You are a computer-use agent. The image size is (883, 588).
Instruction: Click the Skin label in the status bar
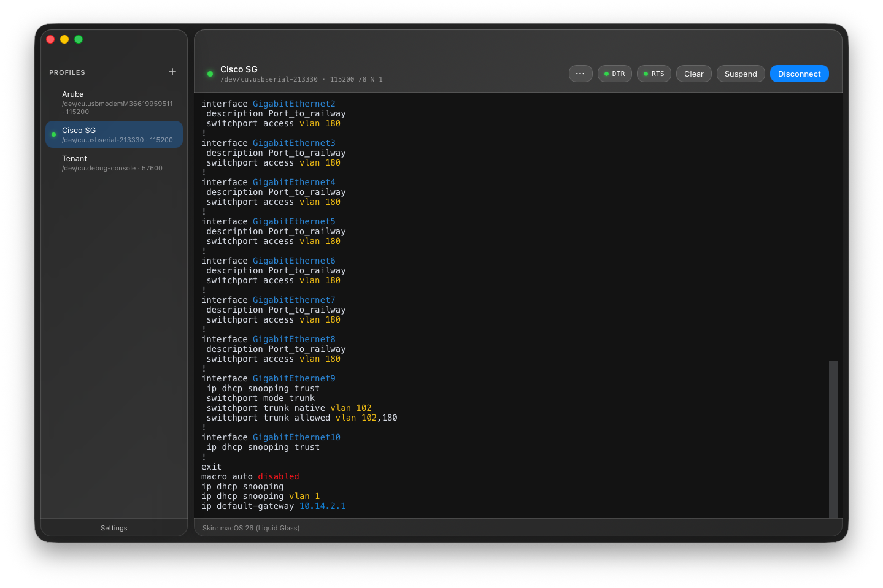[x=251, y=528]
